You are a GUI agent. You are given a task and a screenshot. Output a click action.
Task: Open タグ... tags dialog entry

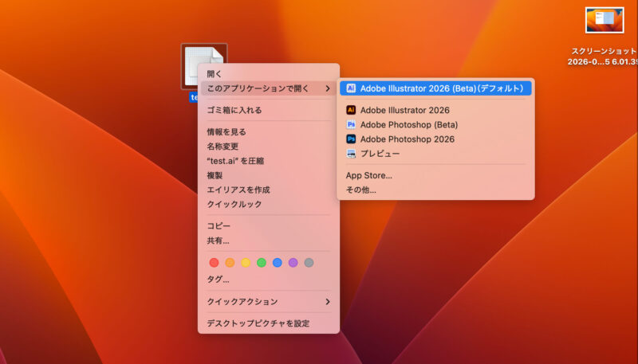click(269, 280)
